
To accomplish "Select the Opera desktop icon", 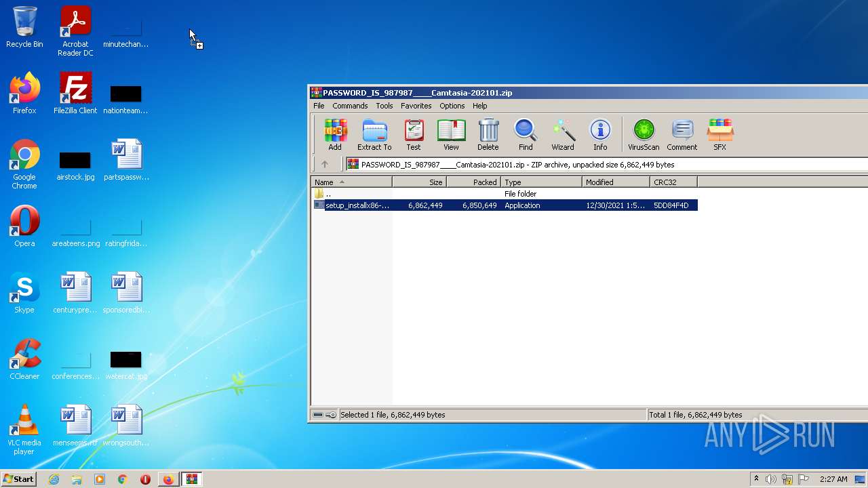I will (x=24, y=226).
